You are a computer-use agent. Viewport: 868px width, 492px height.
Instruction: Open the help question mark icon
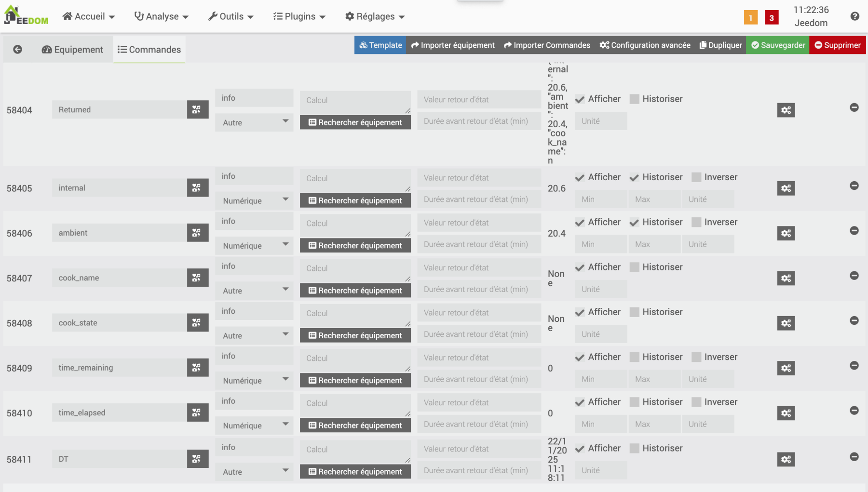click(854, 16)
